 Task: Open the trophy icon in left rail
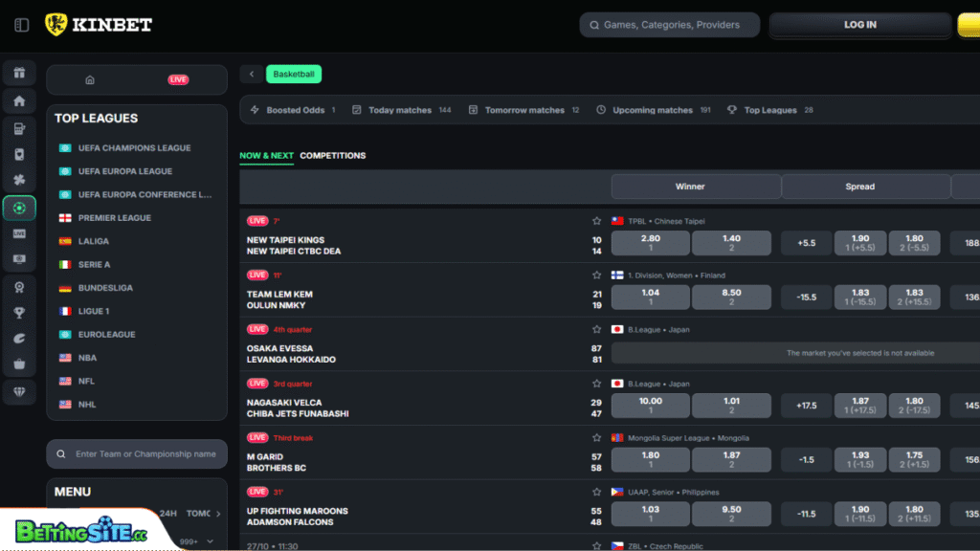click(19, 313)
